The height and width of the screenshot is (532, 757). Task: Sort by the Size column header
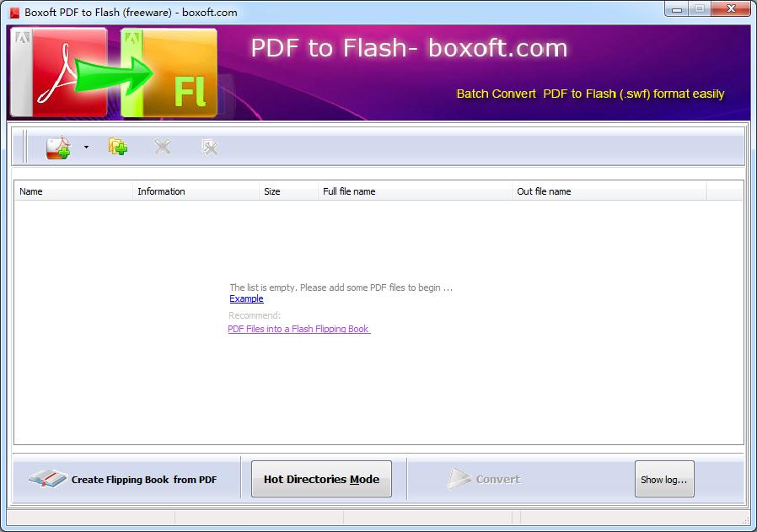288,191
